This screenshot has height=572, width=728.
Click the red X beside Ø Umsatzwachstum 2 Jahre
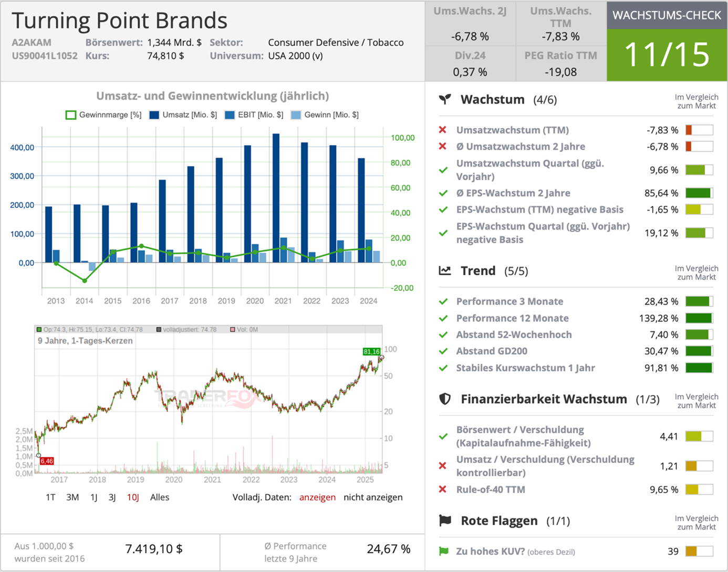click(x=443, y=146)
